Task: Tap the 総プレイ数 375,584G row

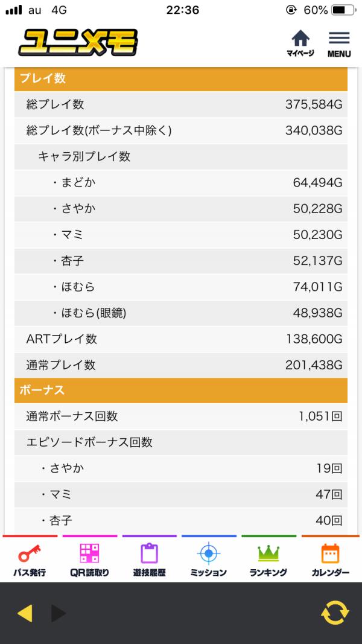Action: click(x=181, y=104)
